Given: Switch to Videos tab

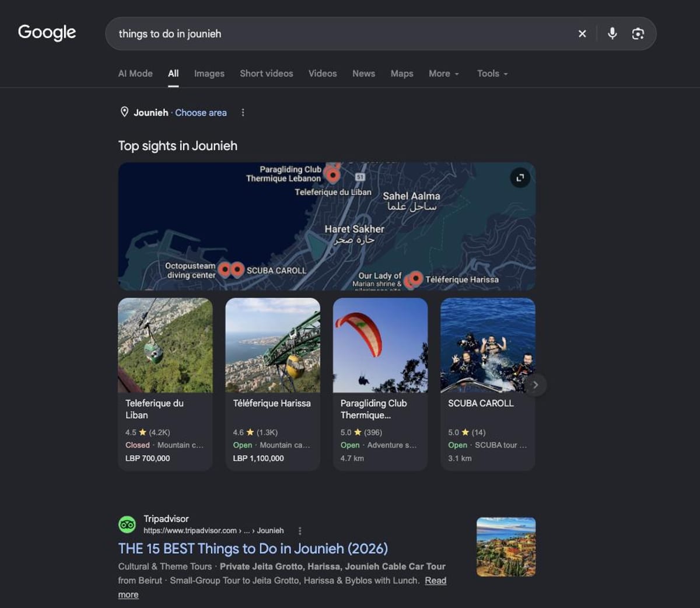Looking at the screenshot, I should [323, 74].
